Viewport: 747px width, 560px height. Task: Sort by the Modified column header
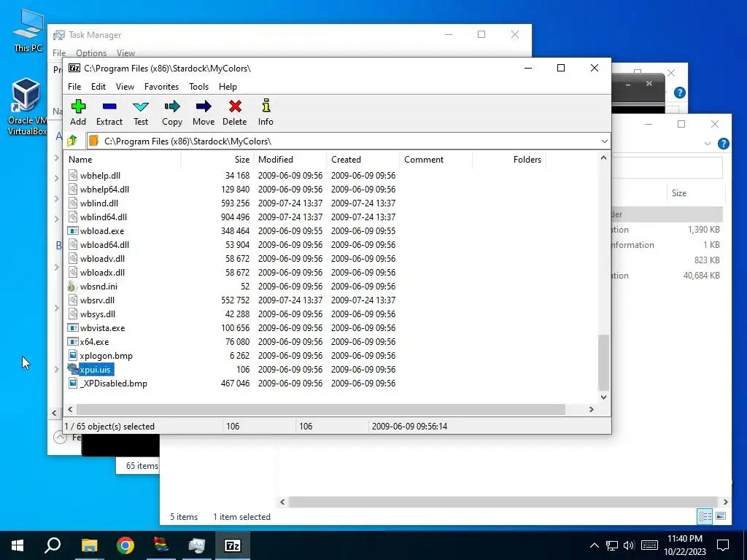(x=290, y=160)
